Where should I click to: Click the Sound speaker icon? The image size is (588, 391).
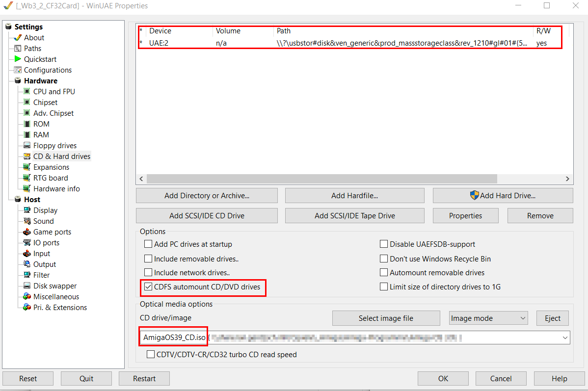tap(27, 221)
